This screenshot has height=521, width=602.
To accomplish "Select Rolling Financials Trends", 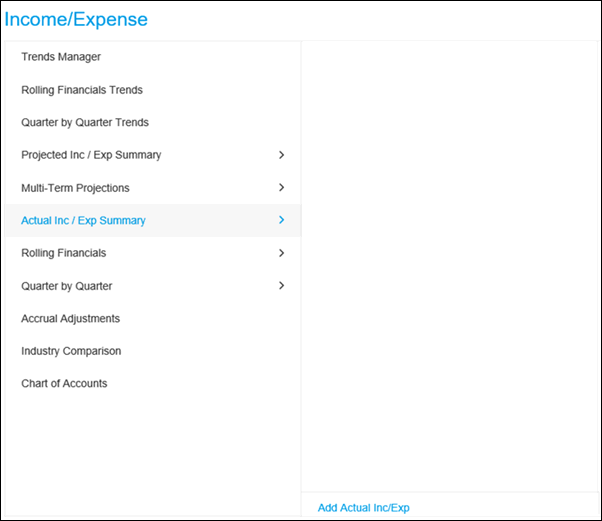I will coord(82,90).
